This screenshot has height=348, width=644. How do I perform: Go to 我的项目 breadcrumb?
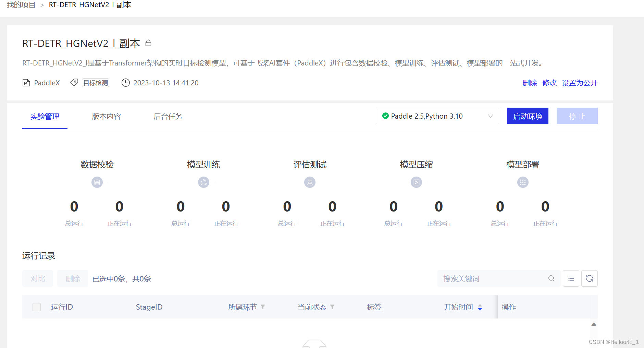click(x=21, y=5)
